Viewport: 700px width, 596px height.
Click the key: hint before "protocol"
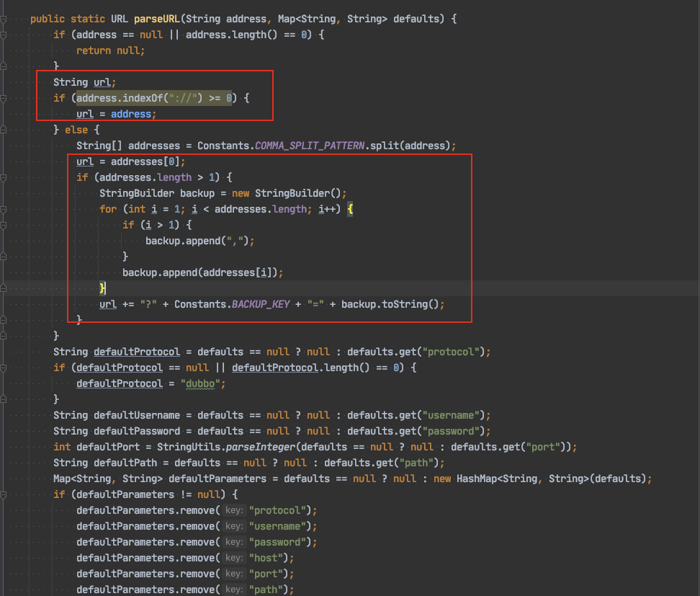point(233,510)
